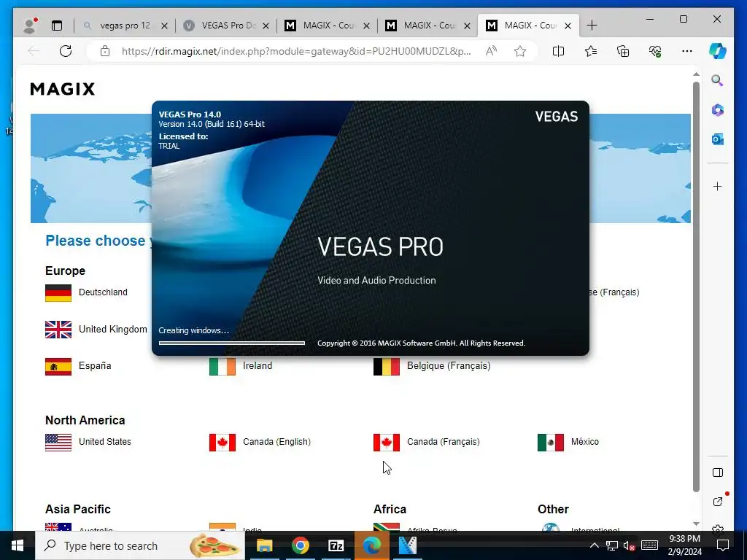The width and height of the screenshot is (747, 560).
Task: Click the sidebar Search icon
Action: point(718,80)
